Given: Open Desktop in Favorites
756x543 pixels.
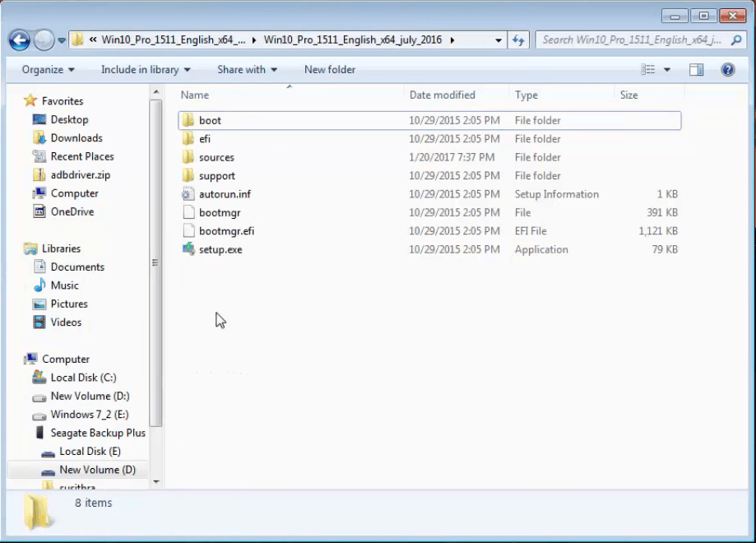Looking at the screenshot, I should coord(69,119).
